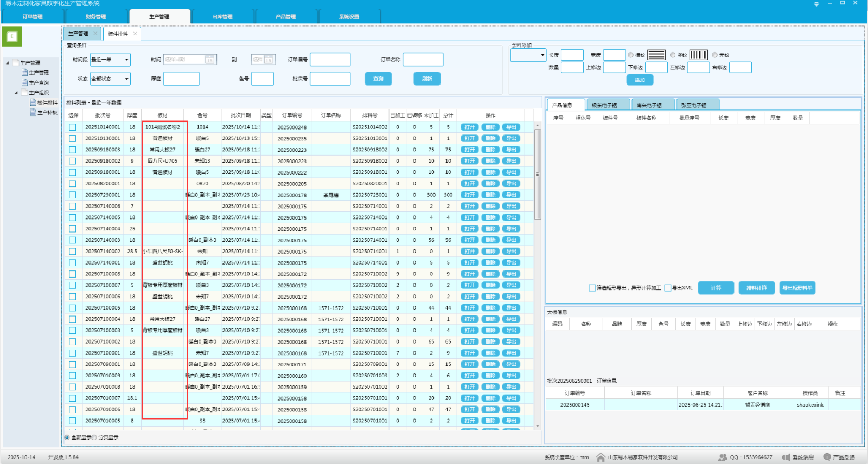Enable the 导出XML checkbox
Image resolution: width=868 pixels, height=464 pixels.
click(x=668, y=288)
